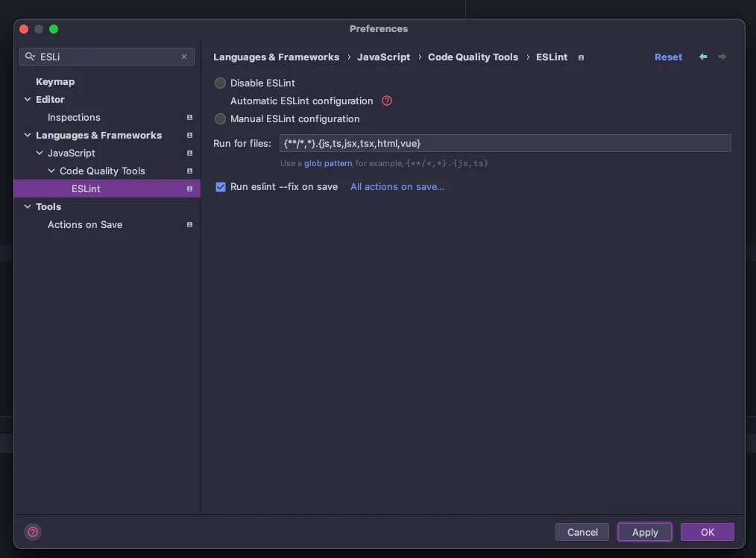Open help via bottom-left question mark
The image size is (756, 558).
[33, 532]
